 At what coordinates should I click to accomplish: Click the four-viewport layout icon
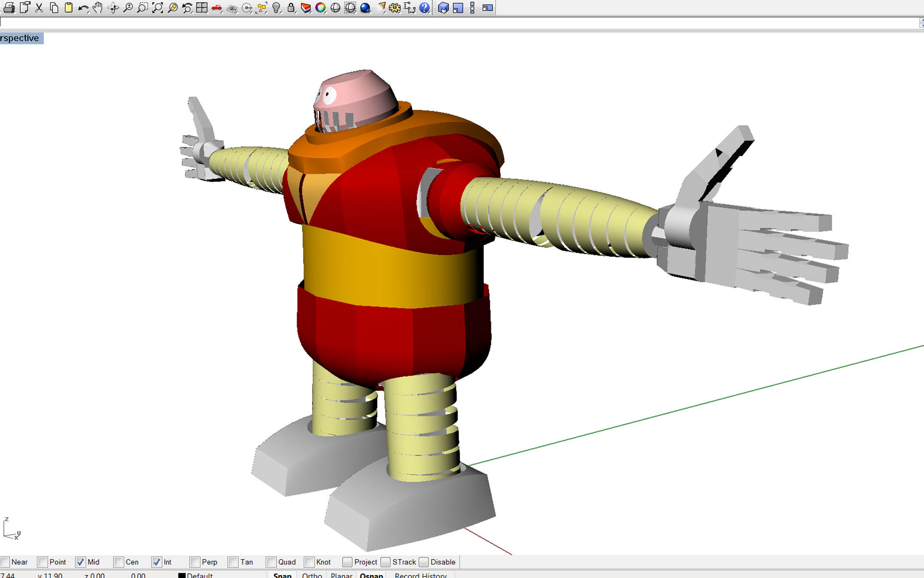[202, 8]
